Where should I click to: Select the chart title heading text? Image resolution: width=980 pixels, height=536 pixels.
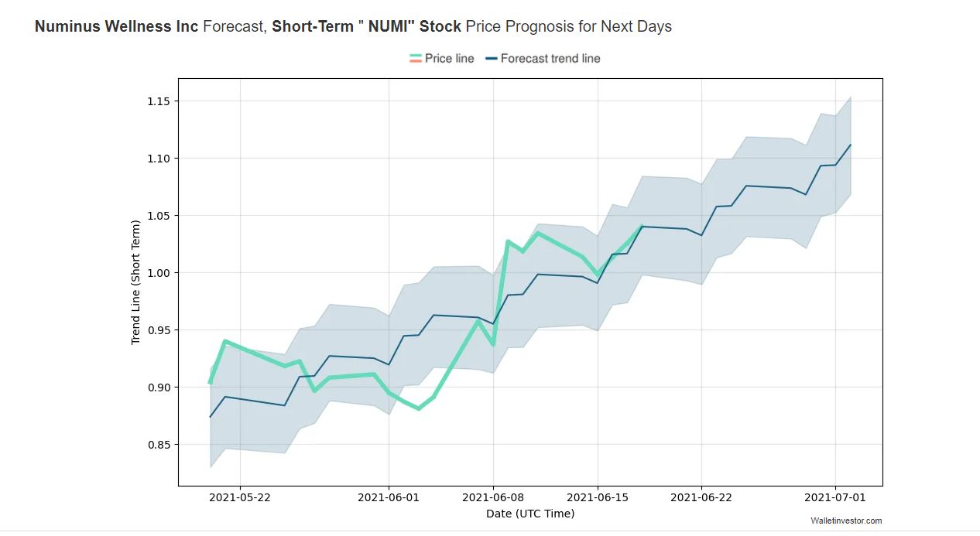[x=353, y=26]
